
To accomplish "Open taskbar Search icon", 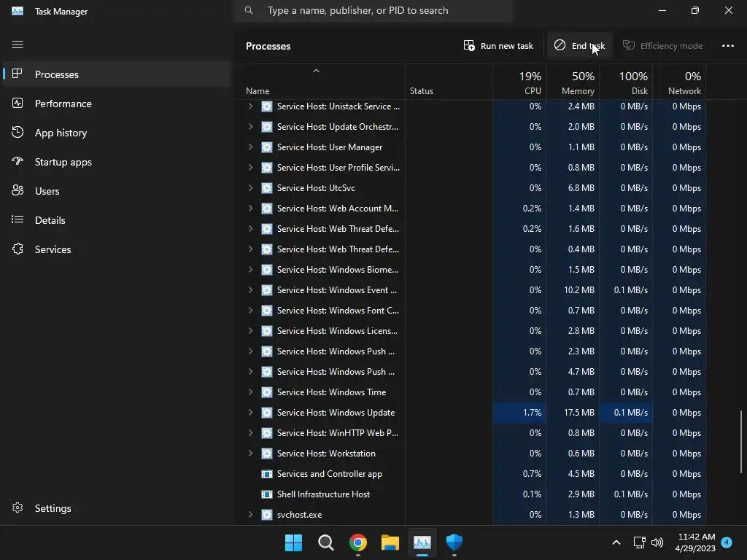I will point(326,542).
